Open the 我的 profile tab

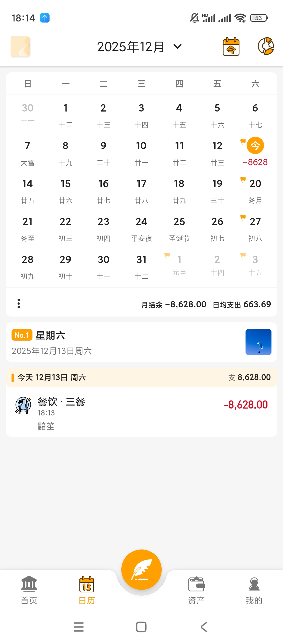[x=254, y=590]
